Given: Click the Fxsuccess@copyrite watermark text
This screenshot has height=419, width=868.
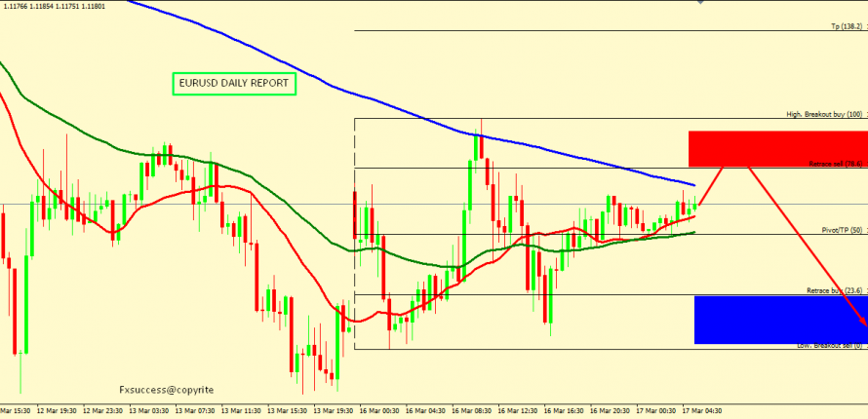Looking at the screenshot, I should pyautogui.click(x=166, y=389).
